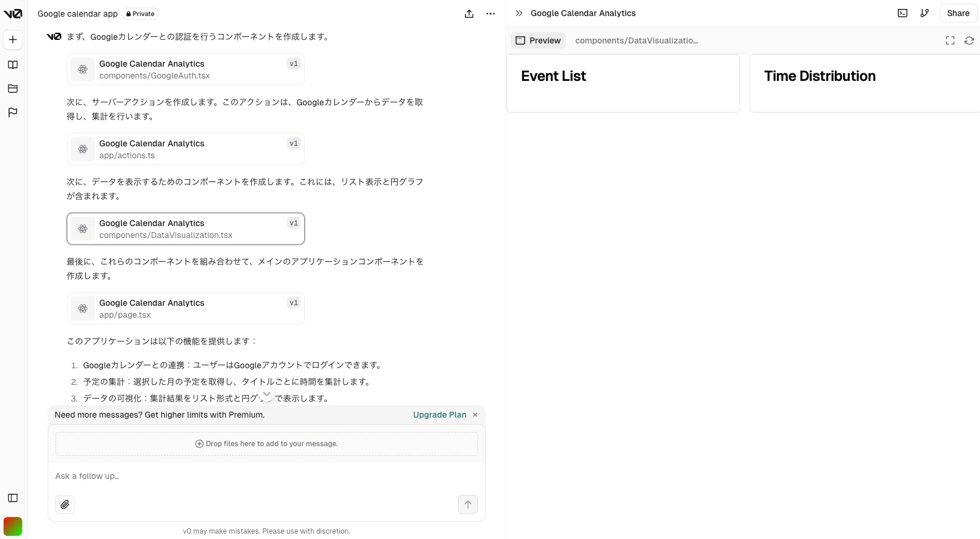Screen dimensions: 980x539
Task: Enter fullscreen preview mode
Action: pos(950,40)
